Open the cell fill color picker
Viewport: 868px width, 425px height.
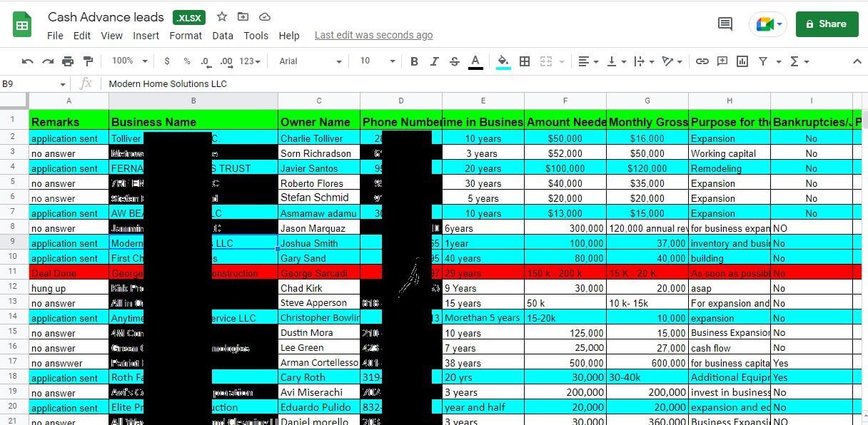click(503, 61)
